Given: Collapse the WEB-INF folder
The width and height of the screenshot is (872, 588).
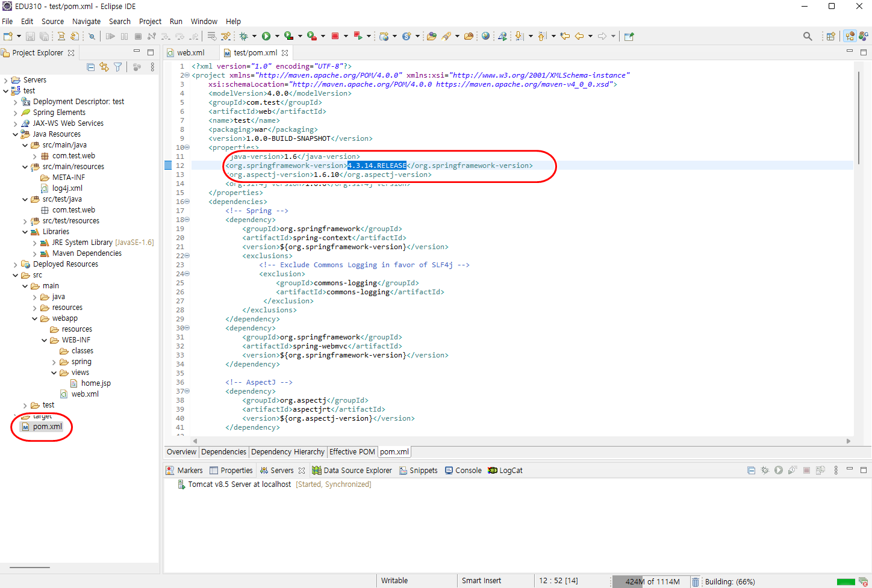Looking at the screenshot, I should (45, 340).
